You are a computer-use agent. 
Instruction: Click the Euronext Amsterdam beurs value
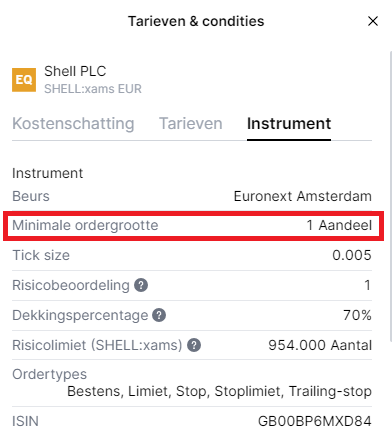coord(303,196)
